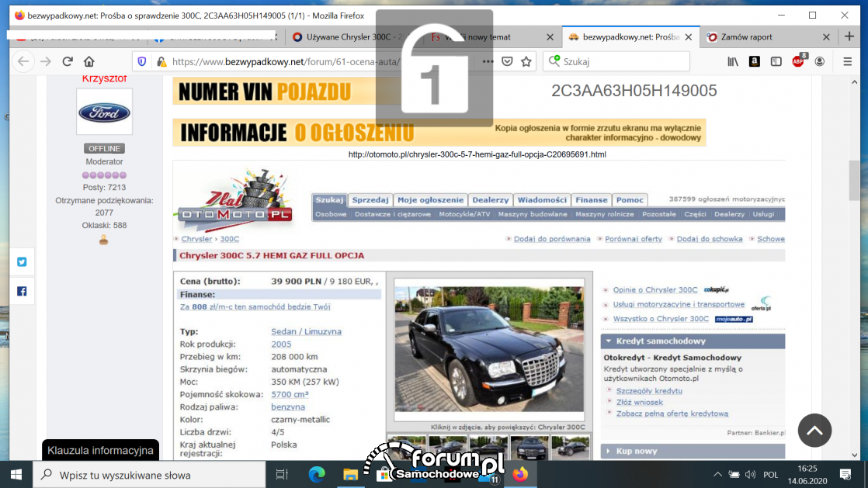Image resolution: width=868 pixels, height=488 pixels.
Task: Open Szczegóły kredytu link
Action: coord(649,390)
